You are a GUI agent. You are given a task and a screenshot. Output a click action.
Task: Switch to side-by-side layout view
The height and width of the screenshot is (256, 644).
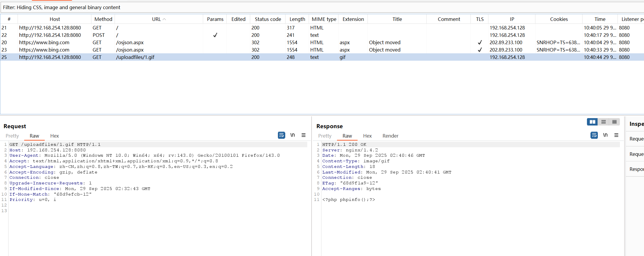point(592,122)
